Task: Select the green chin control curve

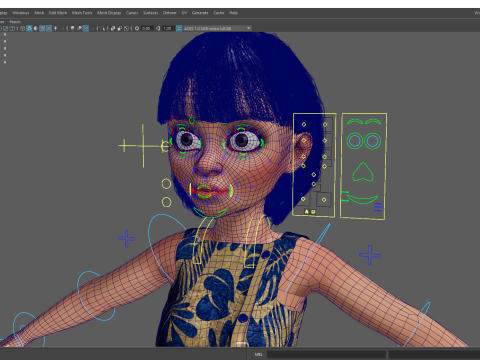Action: click(x=210, y=212)
